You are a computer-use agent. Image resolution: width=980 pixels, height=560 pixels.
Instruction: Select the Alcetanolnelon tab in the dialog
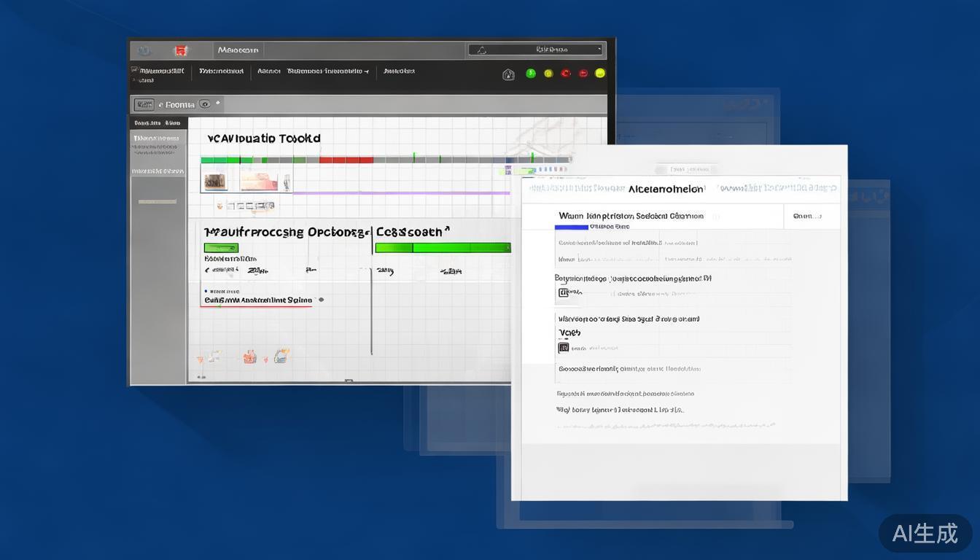666,189
